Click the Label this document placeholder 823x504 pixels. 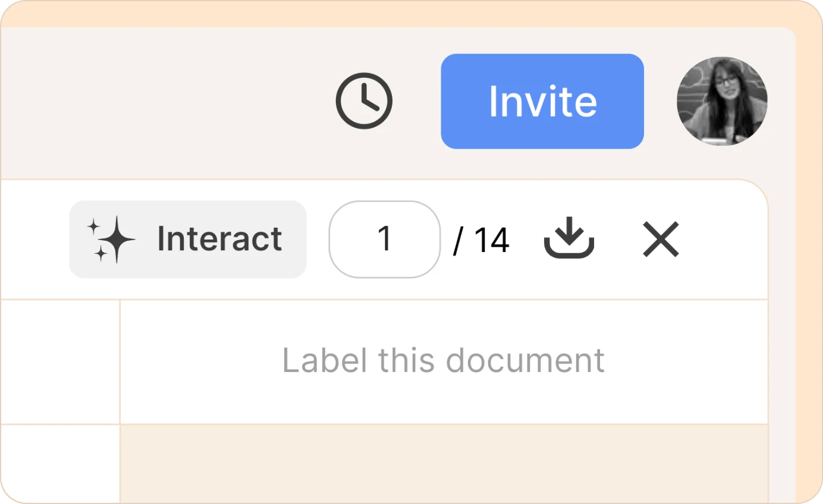444,360
